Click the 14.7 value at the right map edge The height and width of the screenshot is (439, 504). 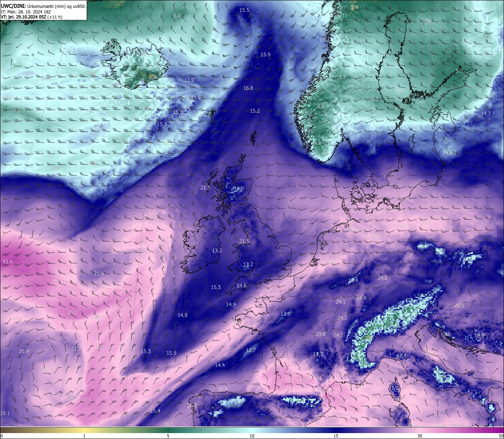pyautogui.click(x=486, y=114)
